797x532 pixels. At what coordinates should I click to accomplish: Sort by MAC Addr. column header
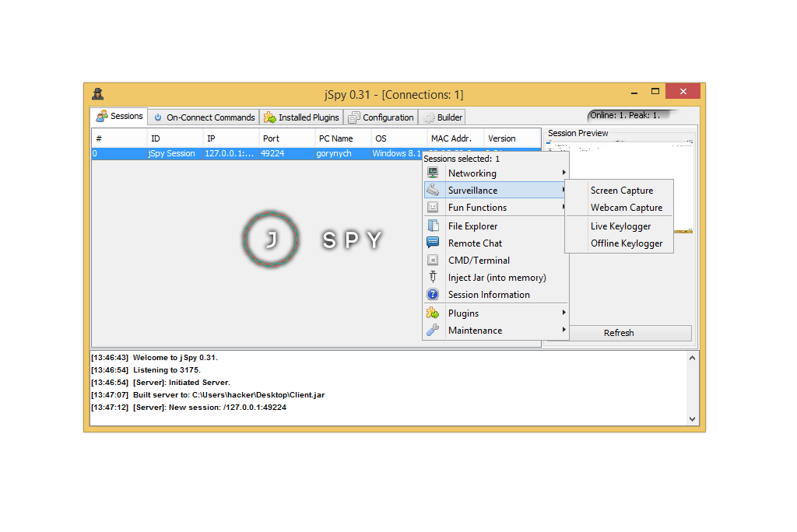tap(455, 138)
